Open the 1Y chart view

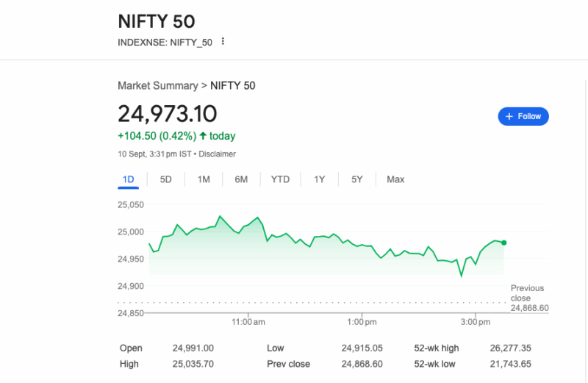(x=319, y=179)
